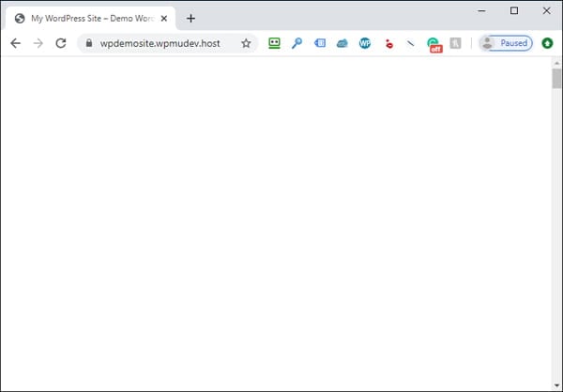The height and width of the screenshot is (392, 563).
Task: Close the My WordPress Site tab
Action: click(164, 19)
